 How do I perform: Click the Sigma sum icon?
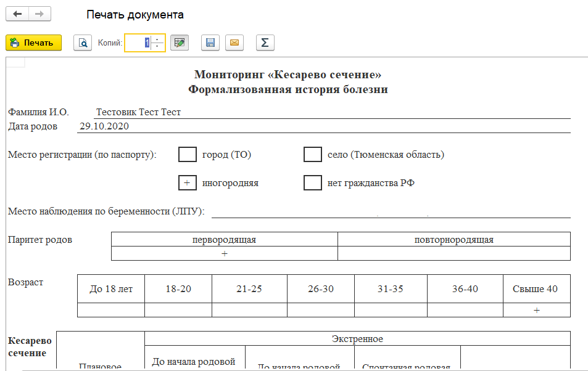(265, 43)
